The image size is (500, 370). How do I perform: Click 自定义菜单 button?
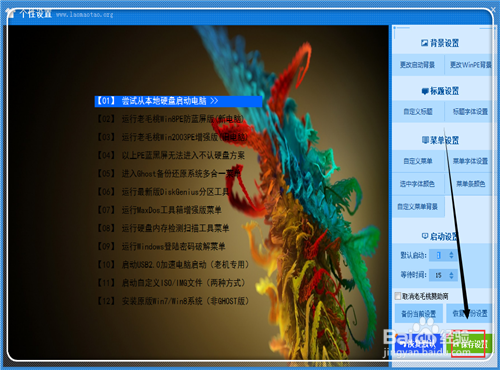pyautogui.click(x=418, y=161)
